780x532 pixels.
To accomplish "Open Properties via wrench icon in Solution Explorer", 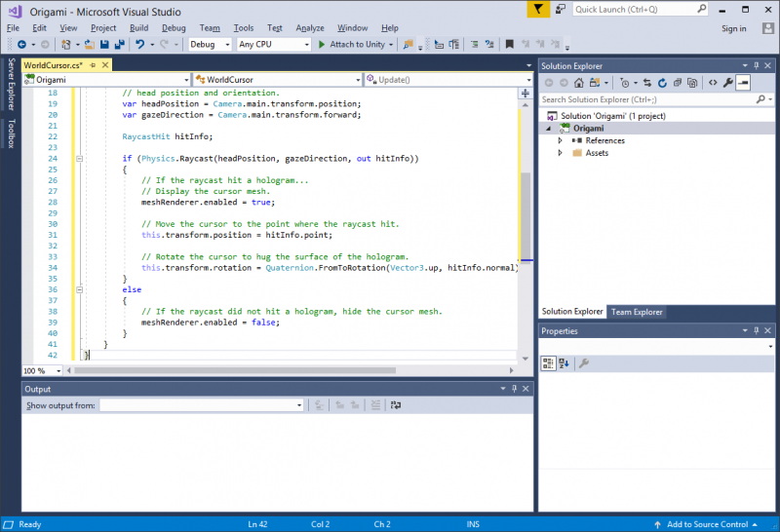I will 727,83.
